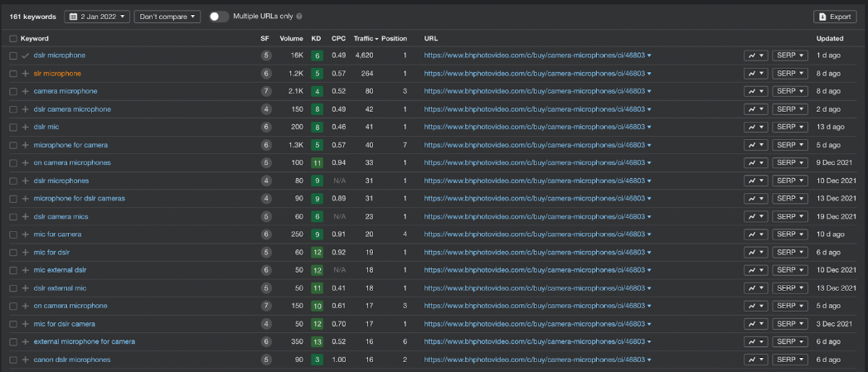Click plus icon for 'external microphone for camera'
The width and height of the screenshot is (868, 372).
coord(25,341)
